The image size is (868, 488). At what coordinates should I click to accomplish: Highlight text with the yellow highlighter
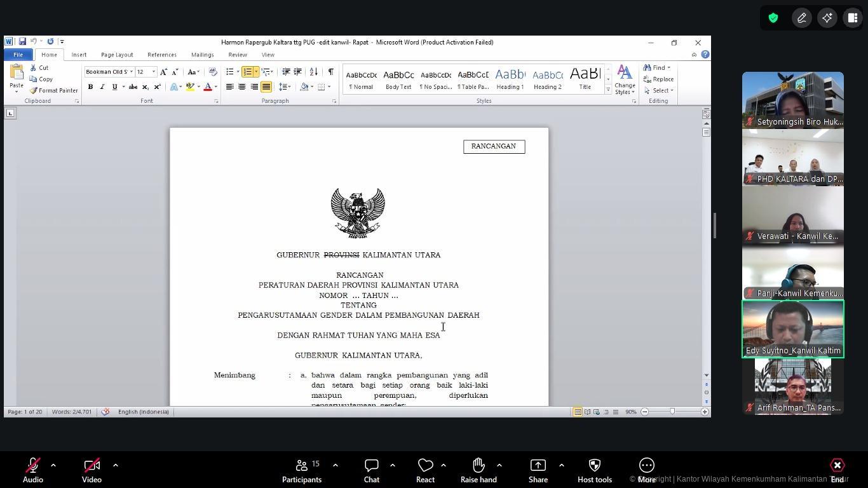pos(189,86)
